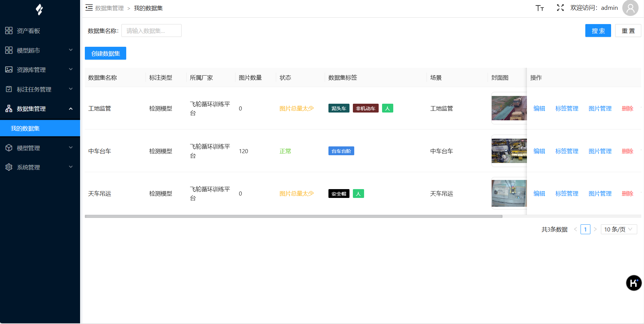
Task: Click the sidebar collapse menu icon
Action: pyautogui.click(x=89, y=8)
